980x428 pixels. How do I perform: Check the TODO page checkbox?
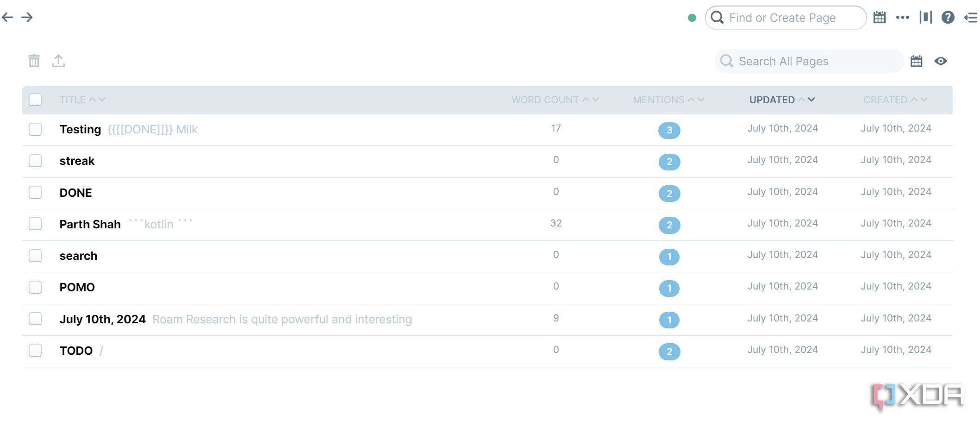tap(35, 350)
